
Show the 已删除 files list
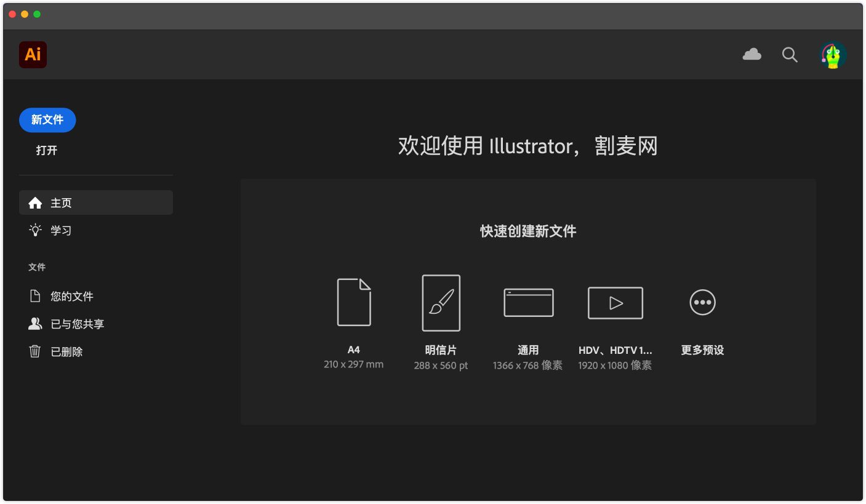[x=66, y=352]
